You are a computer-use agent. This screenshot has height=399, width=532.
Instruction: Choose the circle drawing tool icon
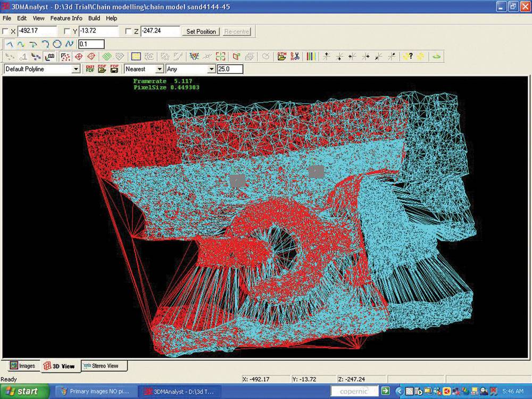[x=57, y=44]
